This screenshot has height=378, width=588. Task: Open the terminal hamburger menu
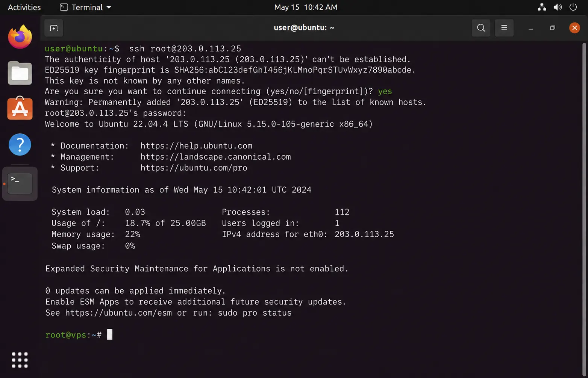pyautogui.click(x=504, y=28)
